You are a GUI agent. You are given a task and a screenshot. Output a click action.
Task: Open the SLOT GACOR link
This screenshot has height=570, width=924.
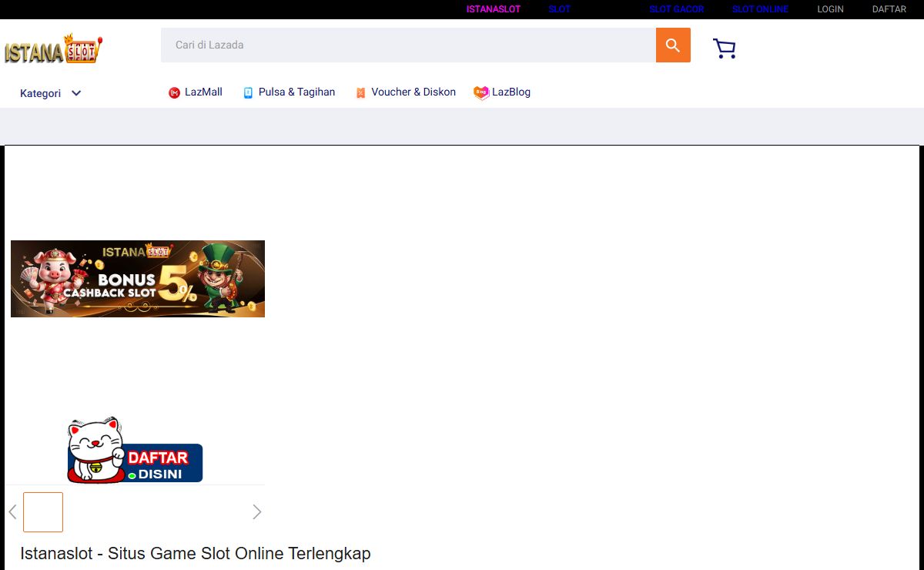(x=677, y=9)
